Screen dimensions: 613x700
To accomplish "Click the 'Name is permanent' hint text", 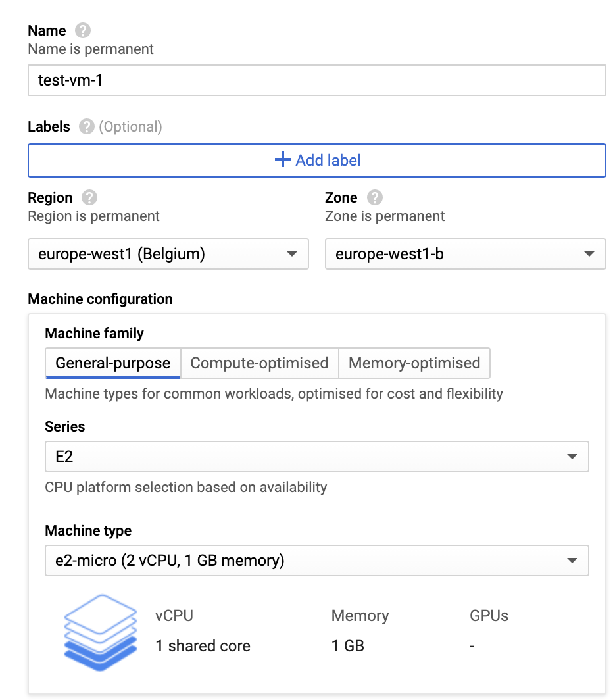I will [x=91, y=49].
